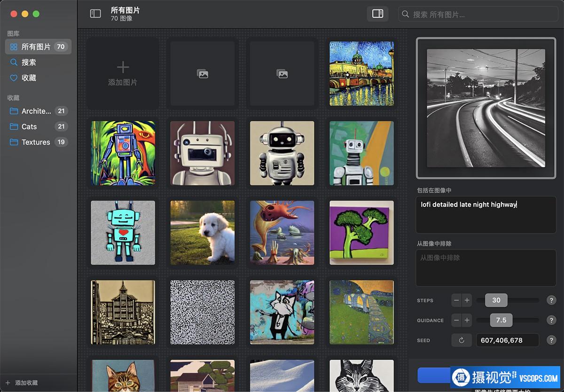
Task: Click the STEPS slider handle showing 30
Action: point(496,300)
